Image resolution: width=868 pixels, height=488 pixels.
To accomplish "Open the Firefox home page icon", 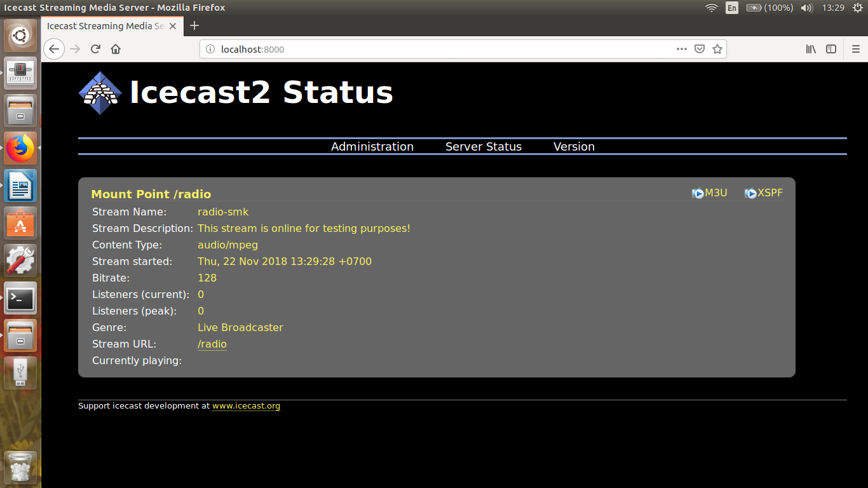I will pyautogui.click(x=116, y=49).
